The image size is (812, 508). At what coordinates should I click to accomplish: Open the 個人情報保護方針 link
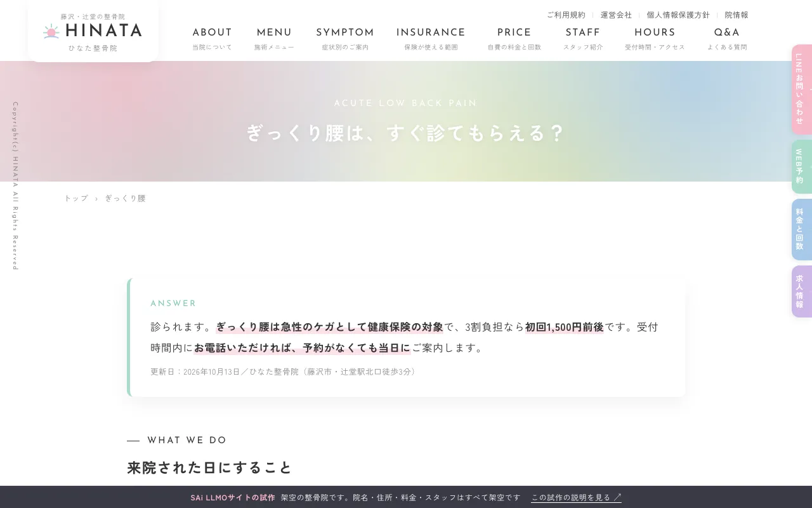[x=678, y=15]
